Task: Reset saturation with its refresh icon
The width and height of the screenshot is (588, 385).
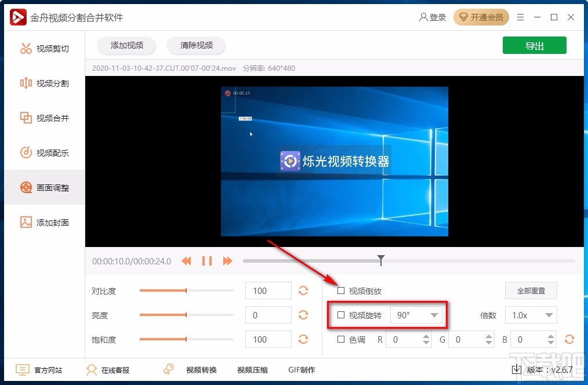Action: [303, 339]
